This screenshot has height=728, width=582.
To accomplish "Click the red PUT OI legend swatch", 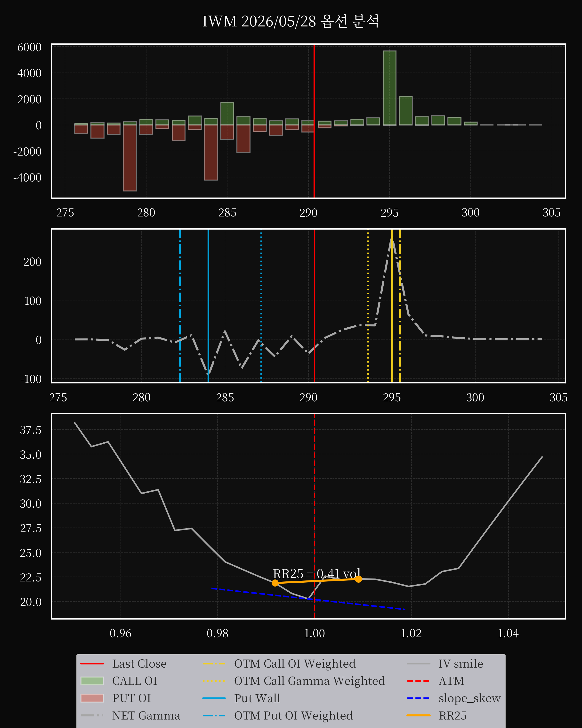I will tap(92, 698).
